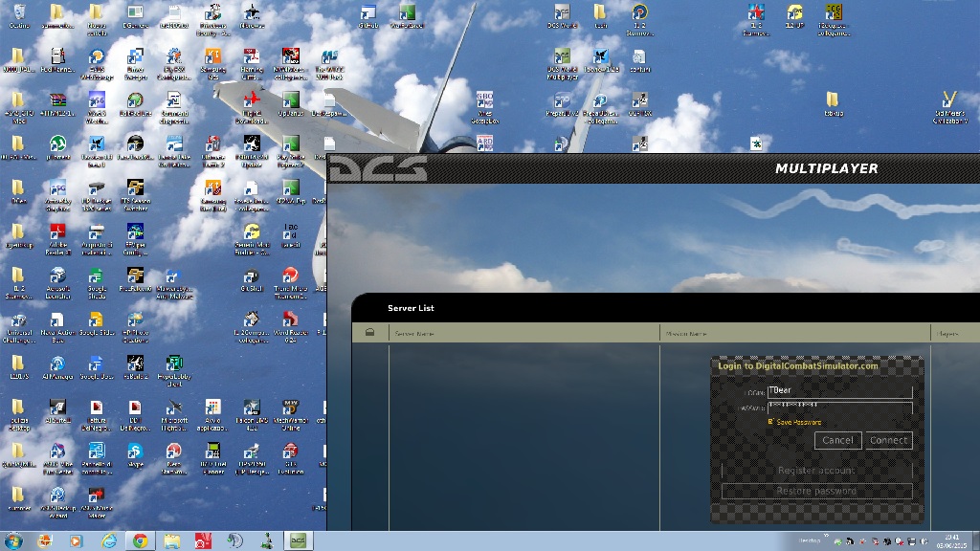The image size is (980, 551).
Task: Select the Falcon BMS desktop shortcut
Action: [x=252, y=413]
